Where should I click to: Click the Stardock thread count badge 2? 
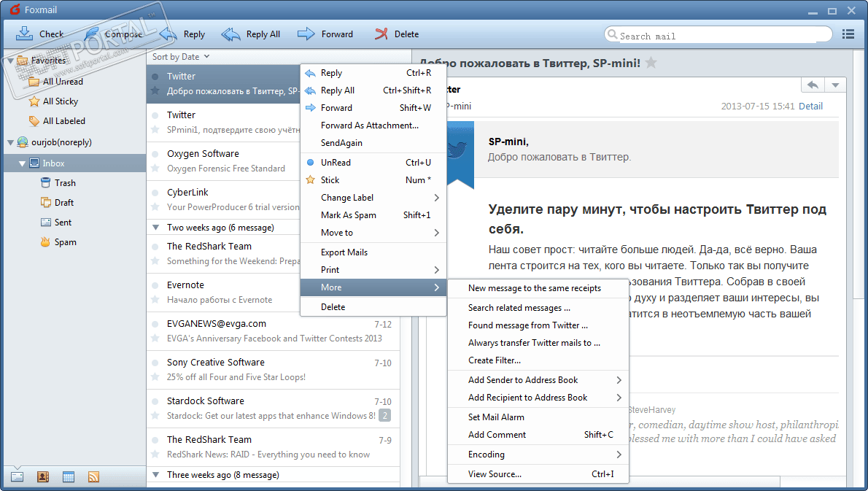tap(384, 415)
